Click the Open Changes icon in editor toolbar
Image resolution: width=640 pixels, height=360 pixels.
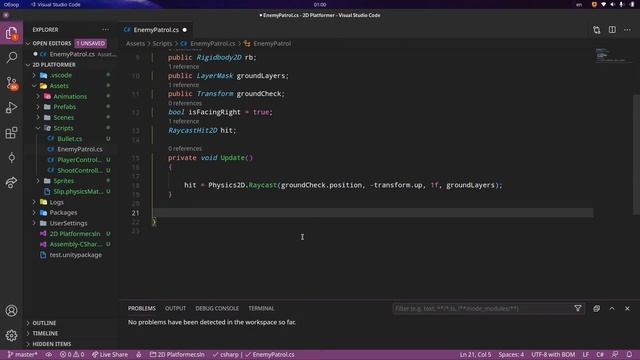(x=596, y=30)
